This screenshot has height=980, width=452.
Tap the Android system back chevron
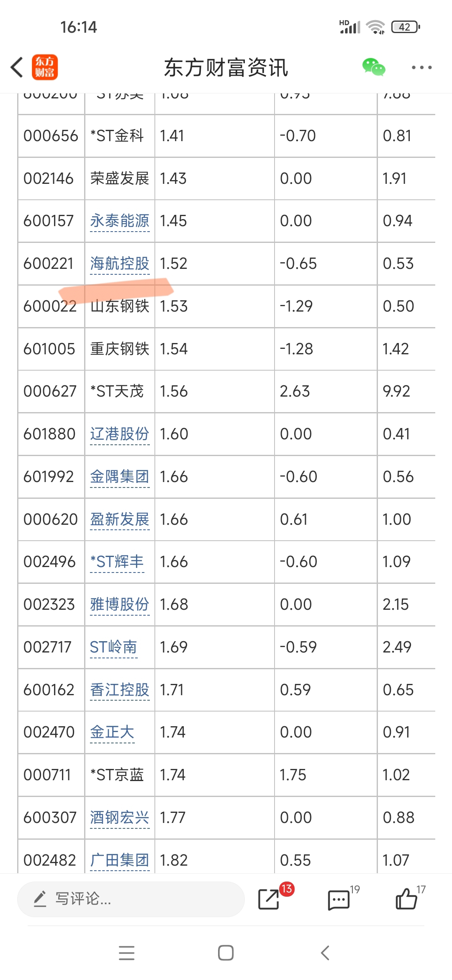click(x=325, y=953)
